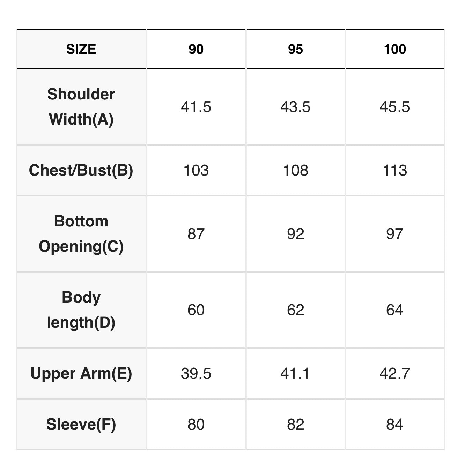This screenshot has width=450, height=476.
Task: Select the size 100 column header
Action: click(x=395, y=49)
